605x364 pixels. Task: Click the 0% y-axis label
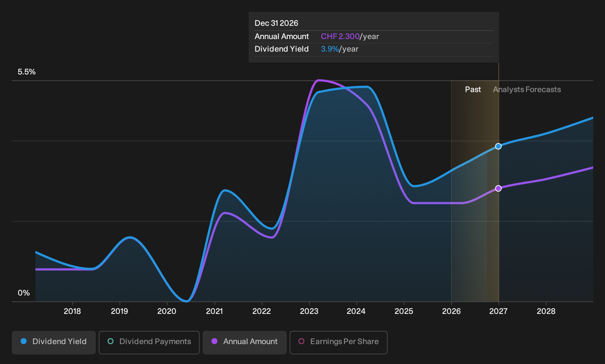click(x=24, y=293)
